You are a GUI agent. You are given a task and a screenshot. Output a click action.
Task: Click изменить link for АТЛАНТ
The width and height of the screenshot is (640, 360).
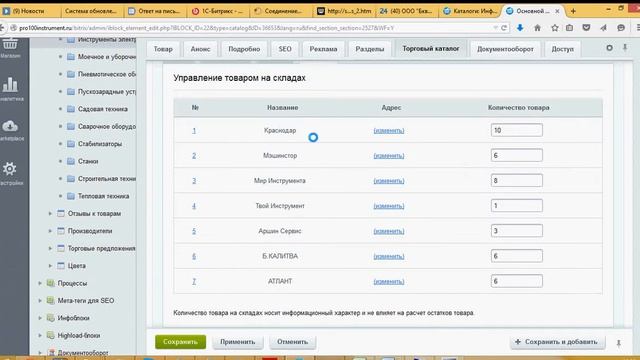pyautogui.click(x=389, y=282)
